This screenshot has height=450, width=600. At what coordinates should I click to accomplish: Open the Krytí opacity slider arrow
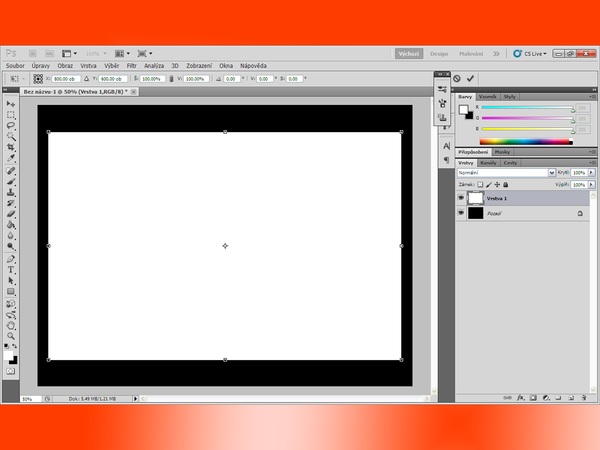coord(592,173)
